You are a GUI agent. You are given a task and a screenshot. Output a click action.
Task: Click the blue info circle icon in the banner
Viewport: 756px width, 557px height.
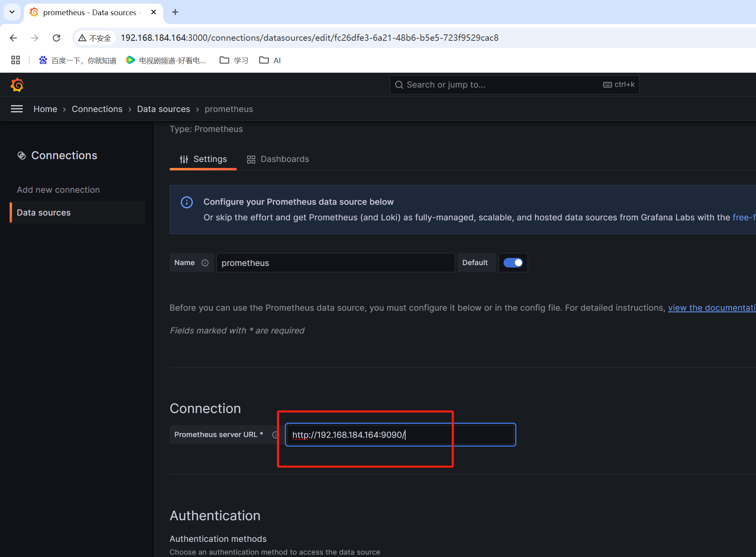187,202
